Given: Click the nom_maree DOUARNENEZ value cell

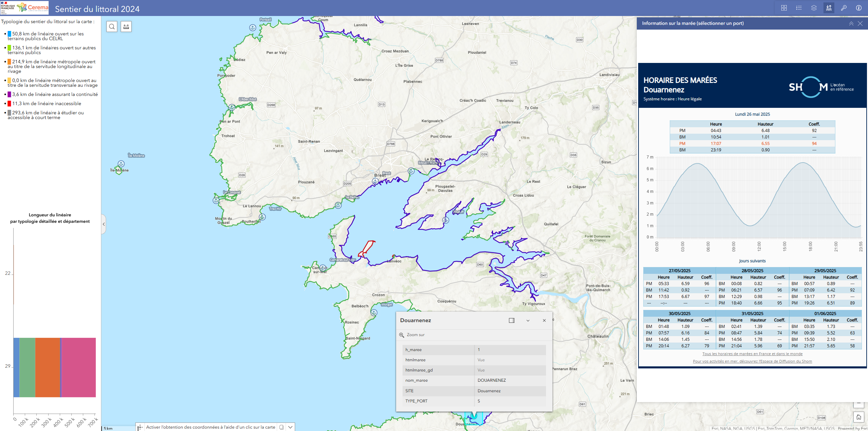Looking at the screenshot, I should (510, 380).
